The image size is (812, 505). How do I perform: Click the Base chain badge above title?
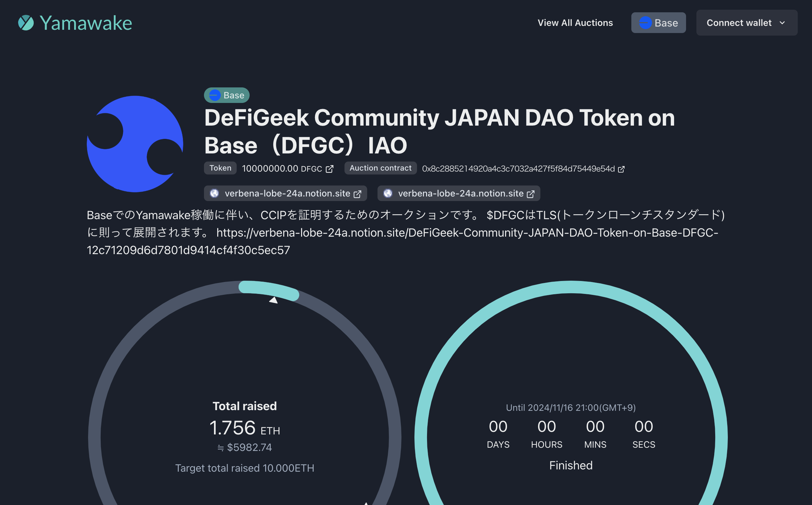(227, 95)
